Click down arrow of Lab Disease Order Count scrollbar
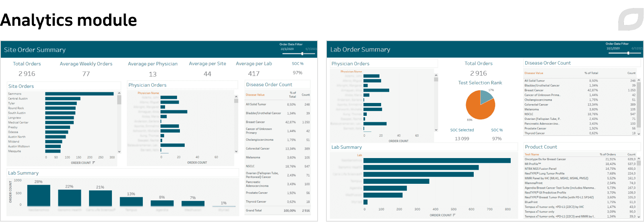 click(x=639, y=134)
